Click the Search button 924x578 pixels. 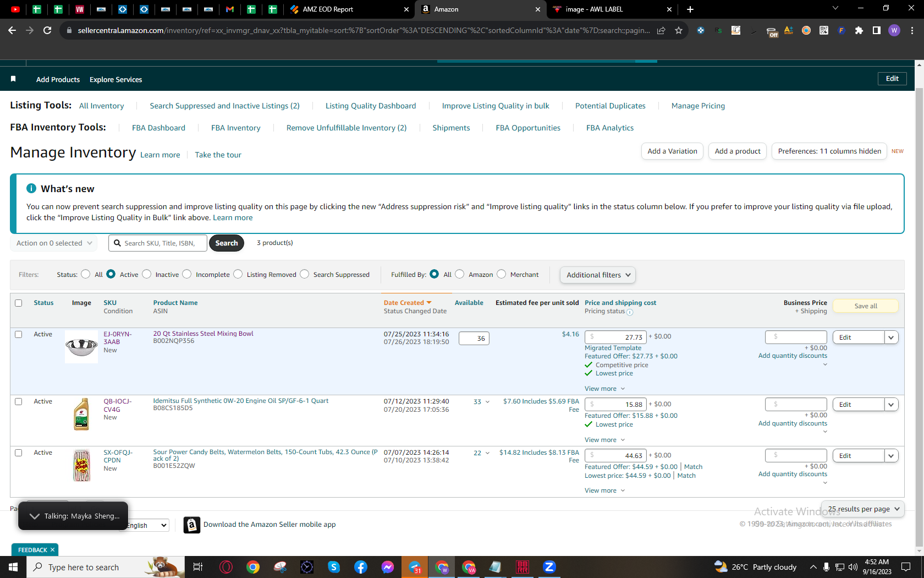click(227, 243)
